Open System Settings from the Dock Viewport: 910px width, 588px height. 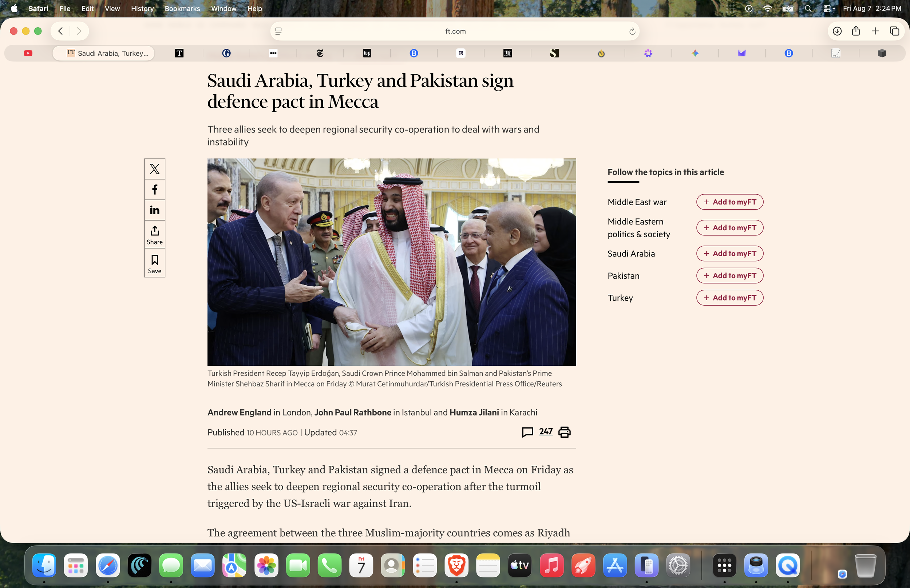(x=678, y=565)
